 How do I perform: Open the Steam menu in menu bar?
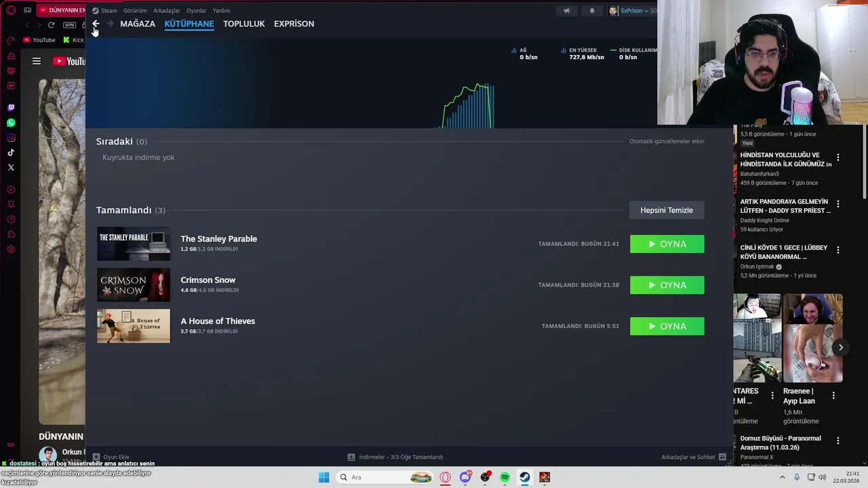(x=108, y=11)
